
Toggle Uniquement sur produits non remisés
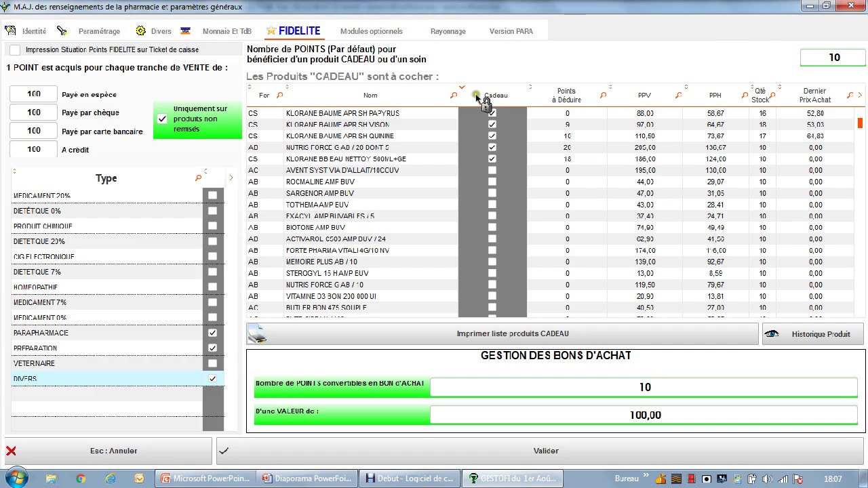[x=162, y=119]
